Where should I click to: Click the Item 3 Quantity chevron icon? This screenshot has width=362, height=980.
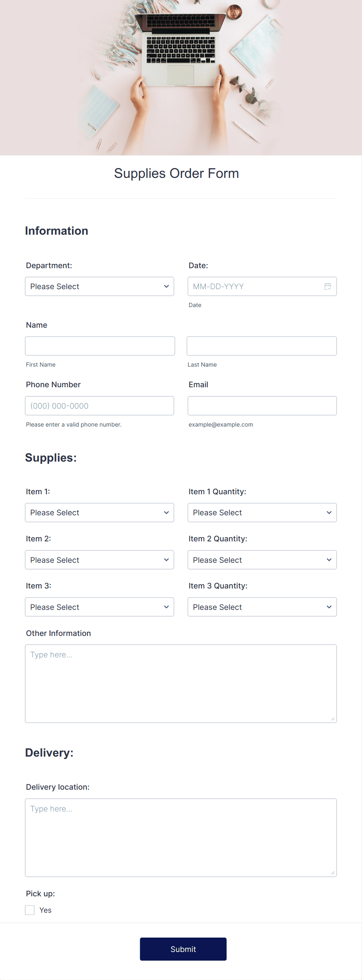(x=329, y=607)
